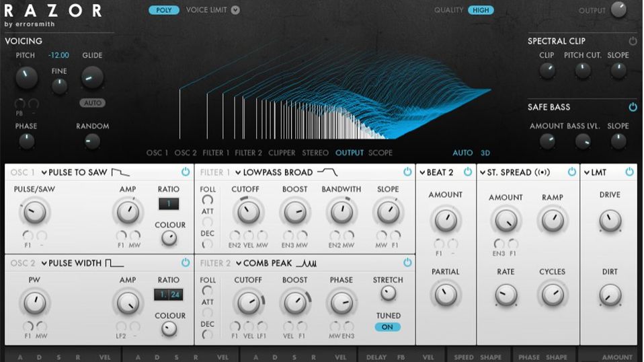This screenshot has height=362, width=644.
Task: Click the Glide knob
Action: tap(92, 77)
